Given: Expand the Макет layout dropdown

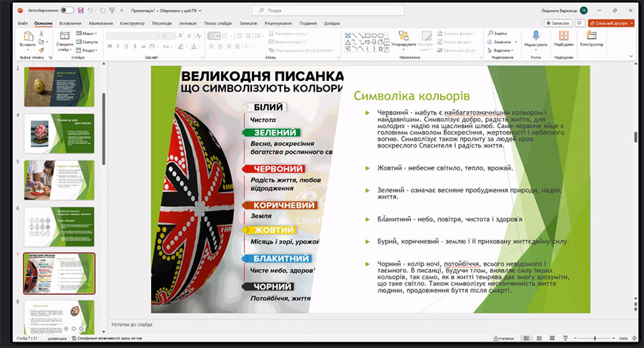Looking at the screenshot, I should [x=89, y=33].
